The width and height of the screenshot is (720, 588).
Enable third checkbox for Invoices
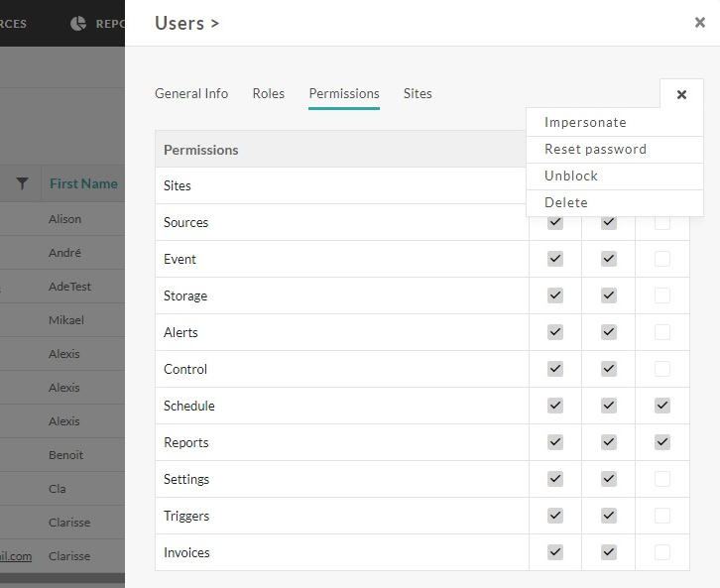(662, 552)
